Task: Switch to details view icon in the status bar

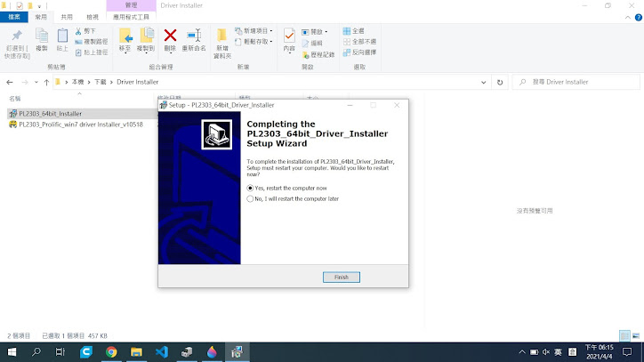Action: (624, 335)
